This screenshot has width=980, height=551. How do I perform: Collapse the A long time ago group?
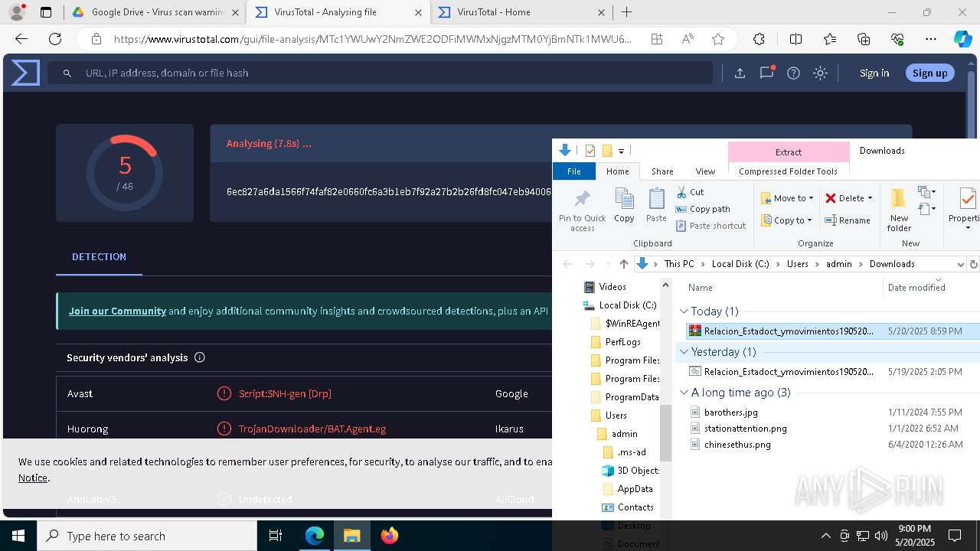pos(684,393)
